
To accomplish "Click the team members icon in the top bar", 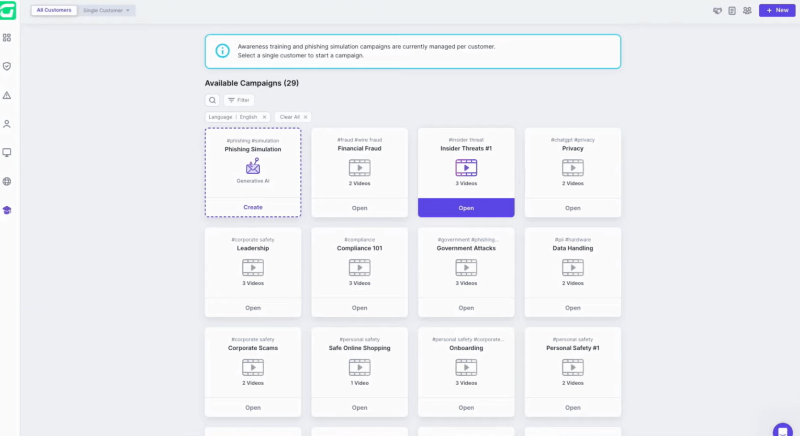I will 747,10.
